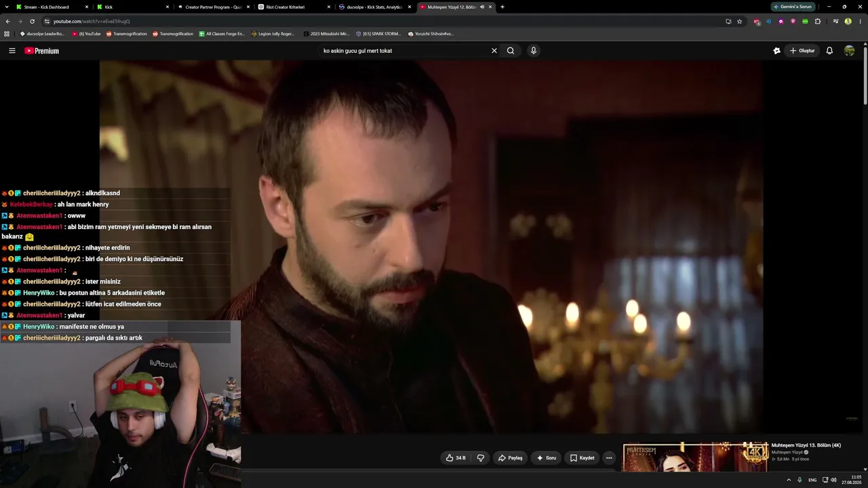868x488 pixels.
Task: Open the (6) YouTube bookmark
Action: pos(86,33)
